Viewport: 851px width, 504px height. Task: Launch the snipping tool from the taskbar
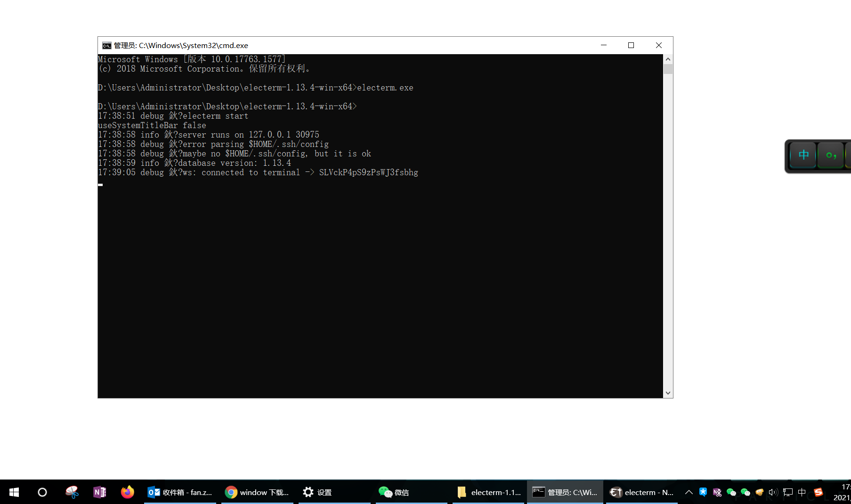coord(72,492)
